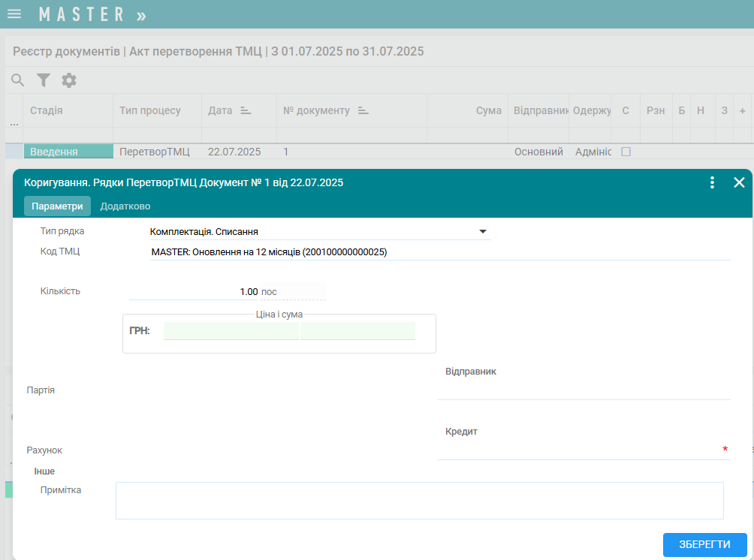
Task: Click the plus column header
Action: [x=743, y=110]
